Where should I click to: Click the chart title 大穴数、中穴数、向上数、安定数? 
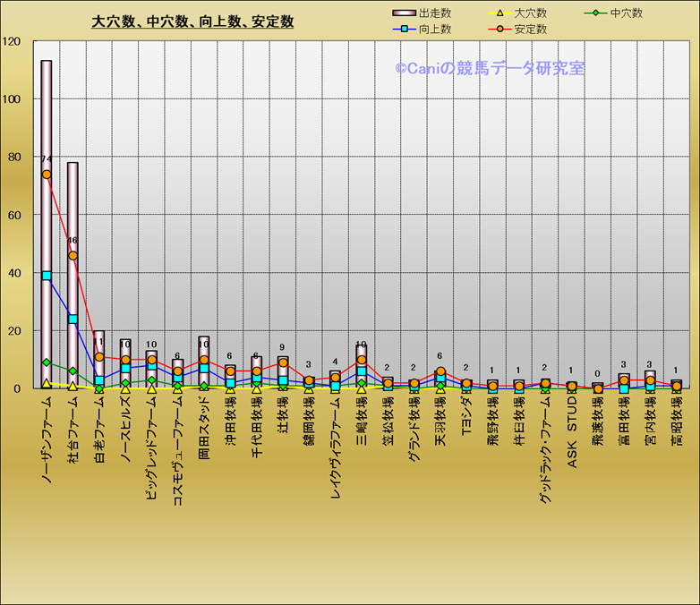(x=192, y=21)
